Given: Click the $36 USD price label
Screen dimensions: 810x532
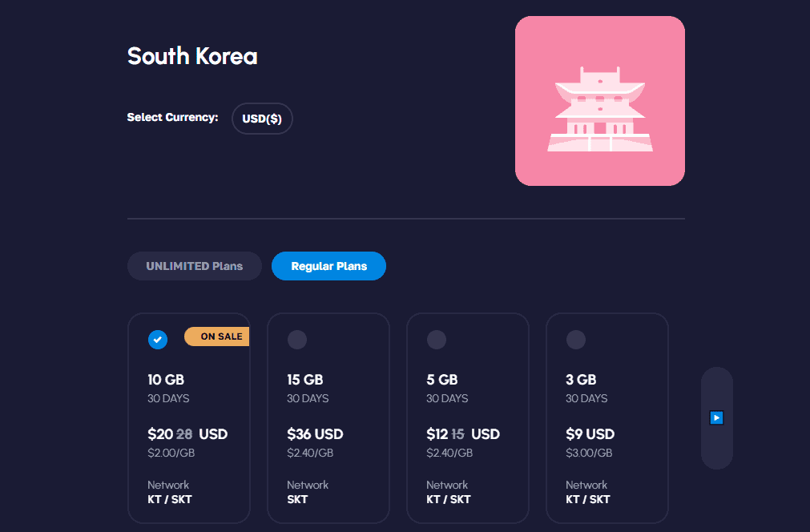Looking at the screenshot, I should (315, 434).
